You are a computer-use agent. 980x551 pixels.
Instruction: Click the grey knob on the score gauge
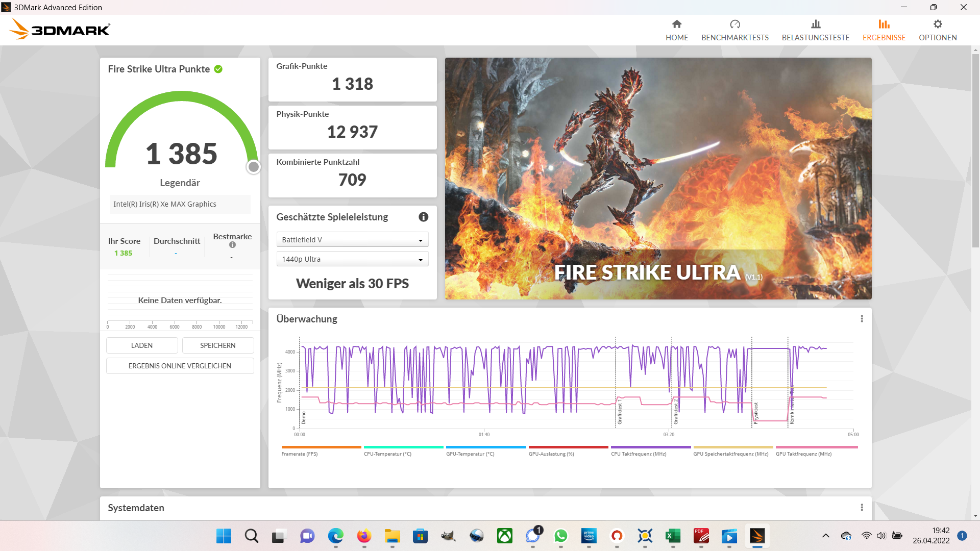point(254,167)
